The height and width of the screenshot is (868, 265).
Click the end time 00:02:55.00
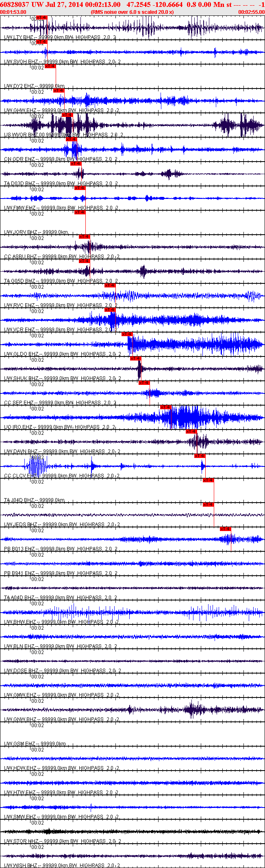pyautogui.click(x=251, y=12)
